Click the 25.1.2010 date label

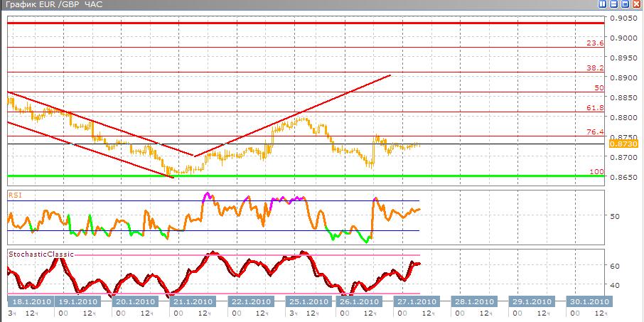(x=308, y=302)
